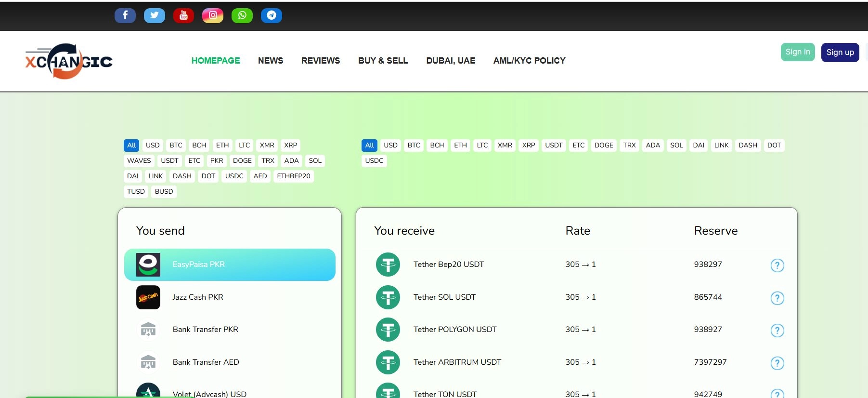Viewport: 868px width, 398px height.
Task: Filter send currencies by USDC
Action: click(234, 176)
